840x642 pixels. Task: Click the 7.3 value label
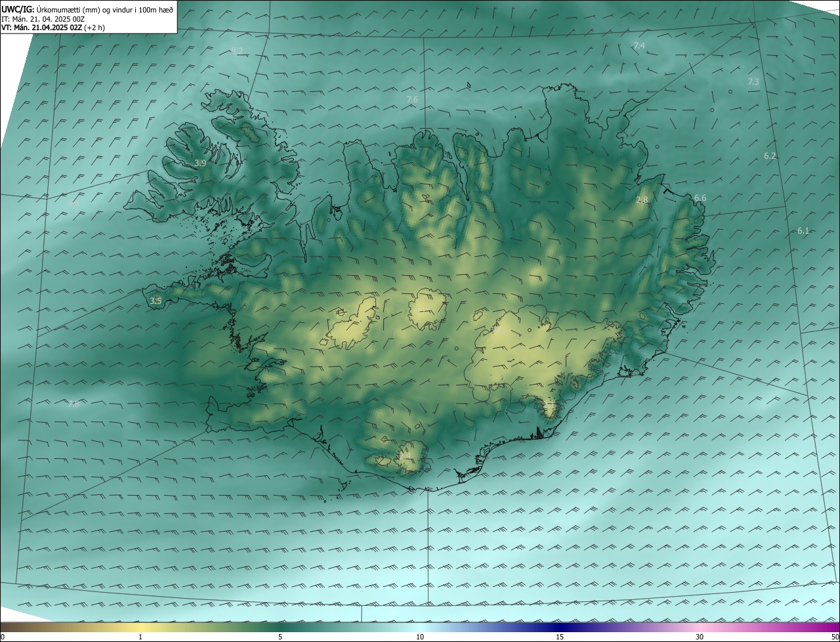(x=753, y=81)
